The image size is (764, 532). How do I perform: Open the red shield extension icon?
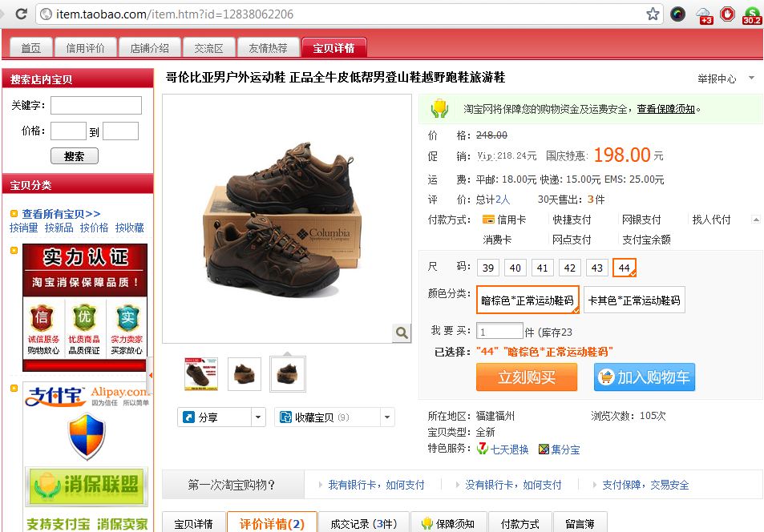coord(727,14)
